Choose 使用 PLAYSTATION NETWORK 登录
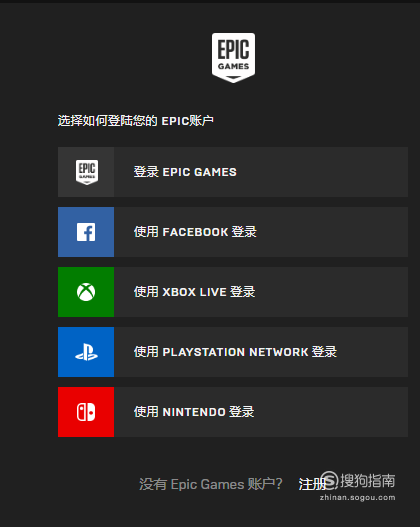 pos(233,352)
